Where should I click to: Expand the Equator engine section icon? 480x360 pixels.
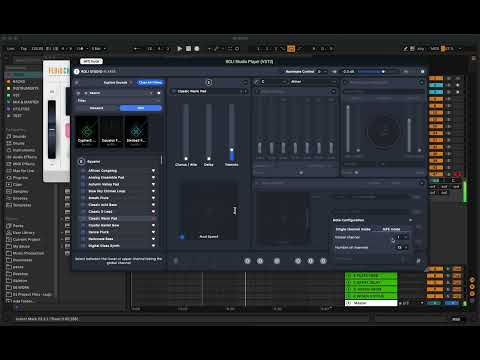pyautogui.click(x=81, y=162)
